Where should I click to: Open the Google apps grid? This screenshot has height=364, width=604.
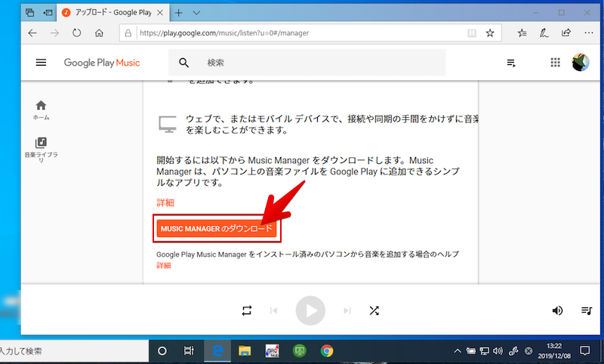click(x=556, y=63)
